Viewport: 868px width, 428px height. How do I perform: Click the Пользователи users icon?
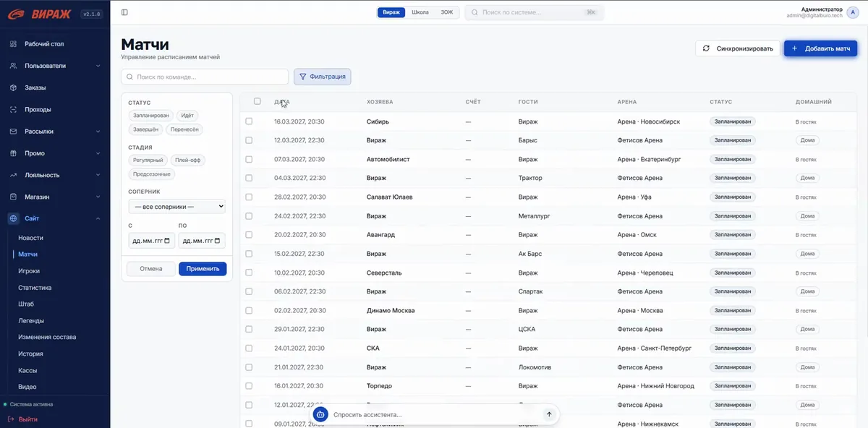13,66
